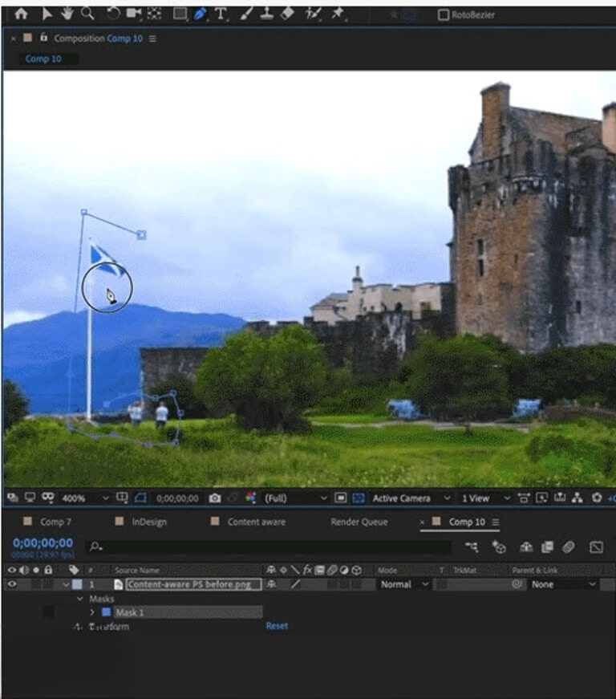616x699 pixels.
Task: Open the 1 View layout dropdown
Action: tap(485, 498)
